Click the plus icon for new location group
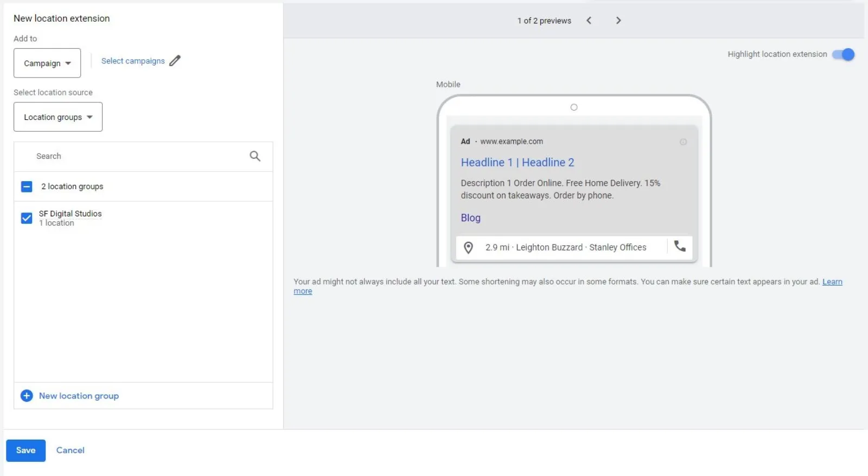The image size is (868, 476). point(27,396)
